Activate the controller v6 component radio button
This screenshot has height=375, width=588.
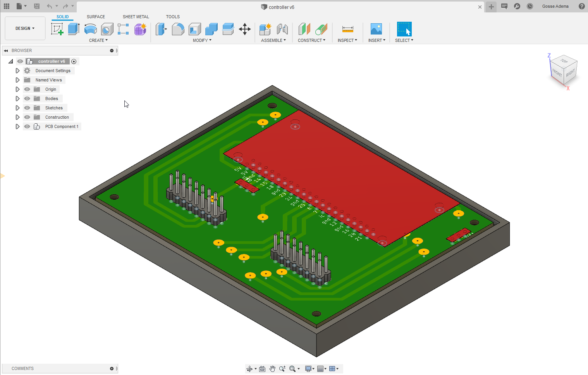74,61
